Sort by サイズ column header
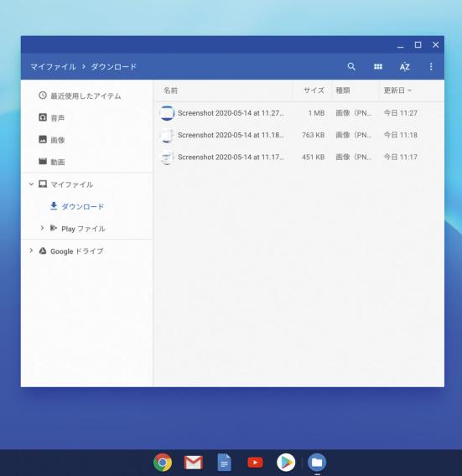462x476 pixels. 314,91
